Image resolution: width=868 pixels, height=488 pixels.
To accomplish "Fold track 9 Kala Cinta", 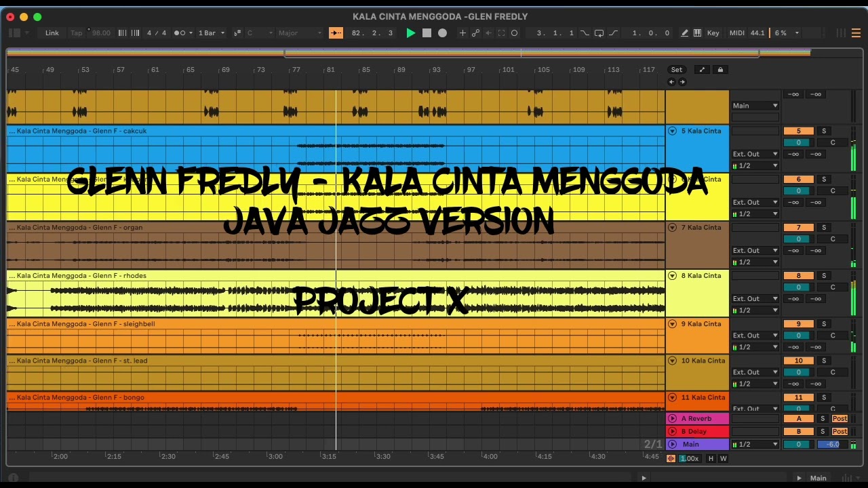I will click(672, 324).
